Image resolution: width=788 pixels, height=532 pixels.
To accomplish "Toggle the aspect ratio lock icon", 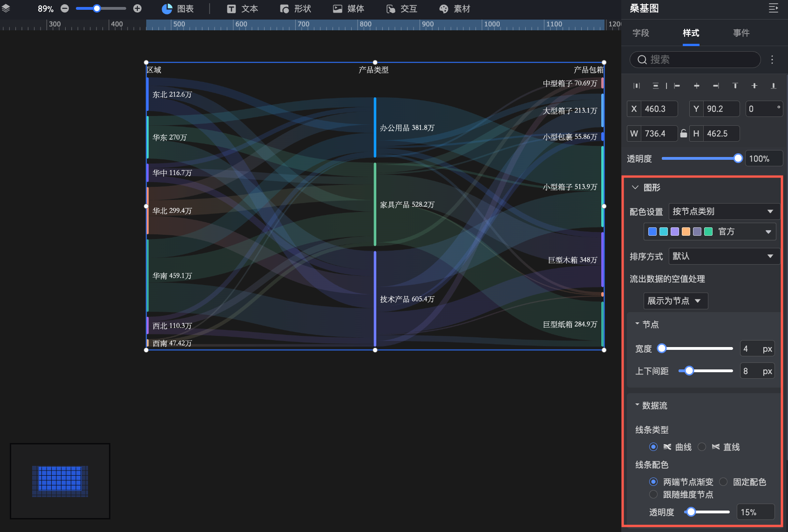I will (x=683, y=134).
